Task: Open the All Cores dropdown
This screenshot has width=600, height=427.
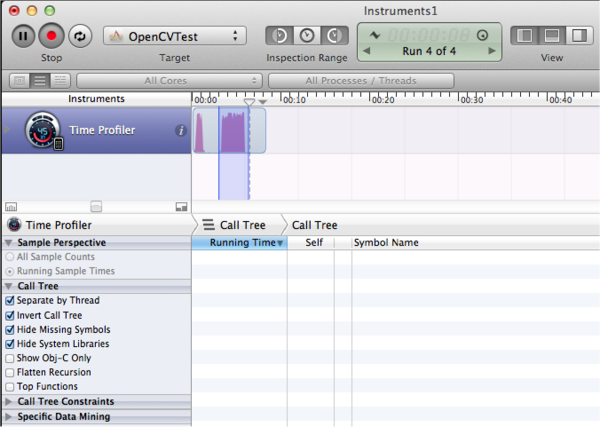Action: click(x=169, y=81)
